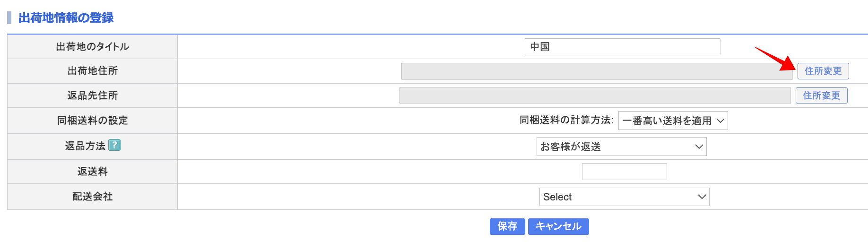868x242 pixels.
Task: Click 住所変更 button for 出荷地住所
Action: coord(823,71)
